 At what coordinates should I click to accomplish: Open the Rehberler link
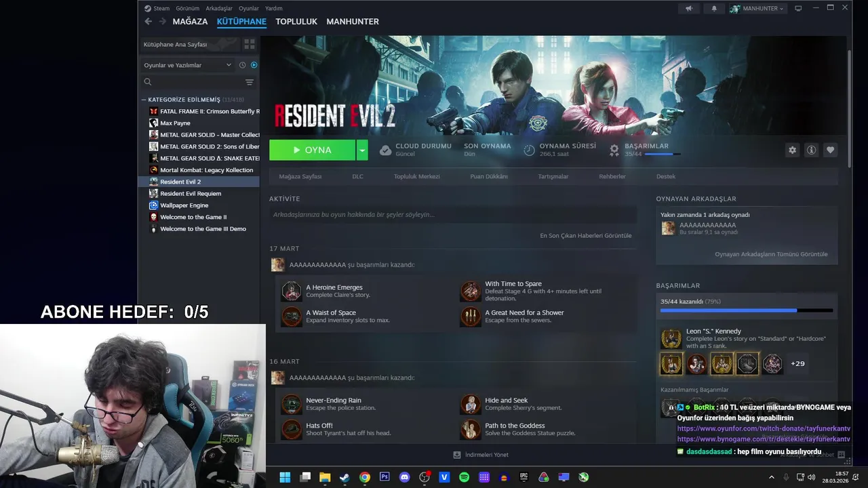612,176
